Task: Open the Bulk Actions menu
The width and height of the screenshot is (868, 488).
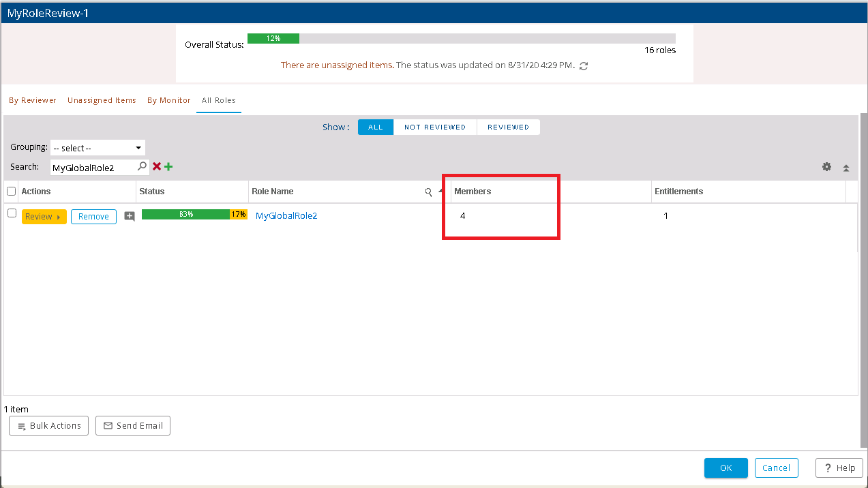Action: point(49,426)
